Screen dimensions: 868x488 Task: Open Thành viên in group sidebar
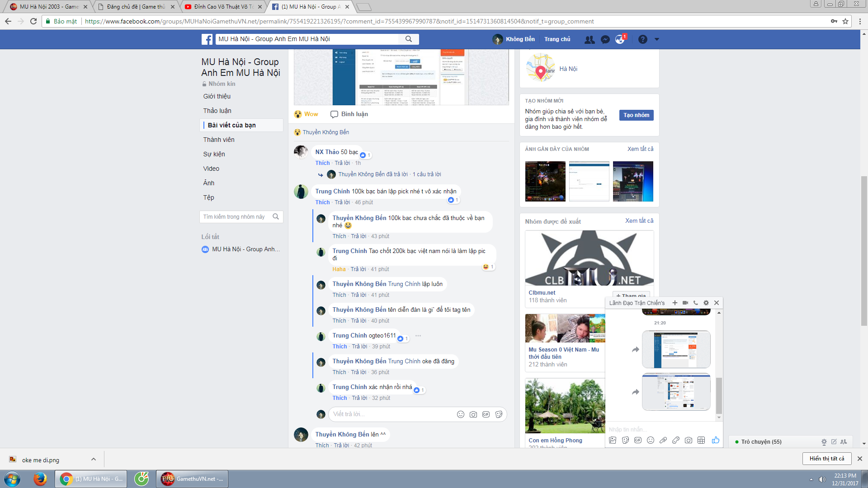[219, 140]
